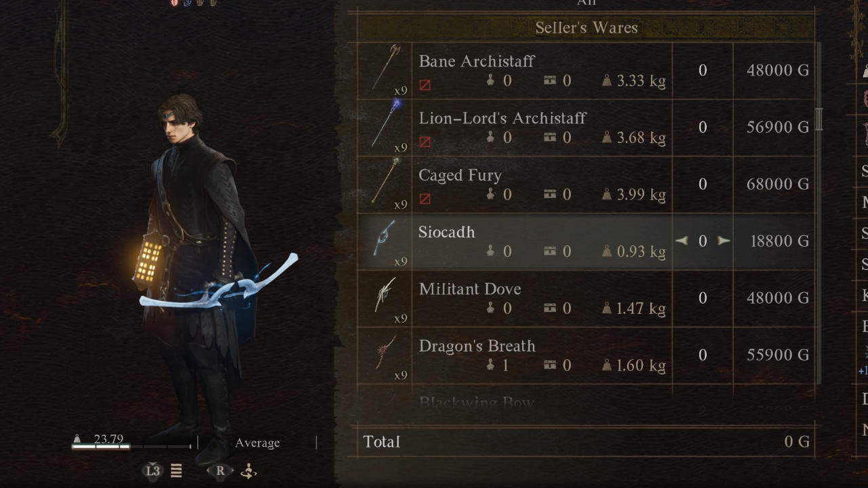Screen dimensions: 868x488
Task: Select the Lion-Lord's Archistaff item icon
Action: click(x=386, y=124)
